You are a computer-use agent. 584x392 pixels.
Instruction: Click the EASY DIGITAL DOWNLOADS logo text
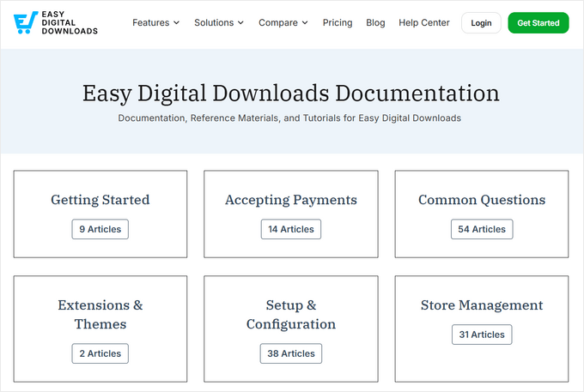(x=70, y=22)
